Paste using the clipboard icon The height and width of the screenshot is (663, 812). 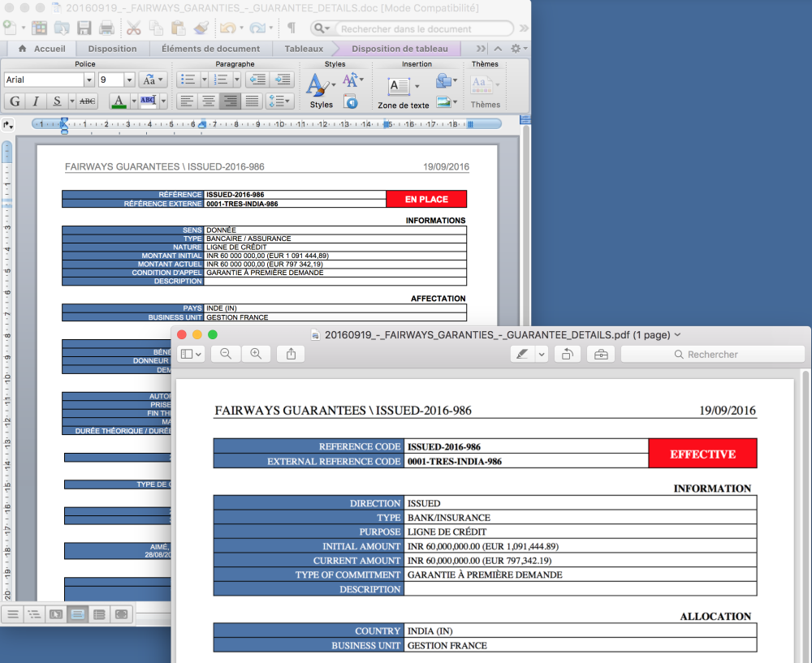[x=178, y=28]
